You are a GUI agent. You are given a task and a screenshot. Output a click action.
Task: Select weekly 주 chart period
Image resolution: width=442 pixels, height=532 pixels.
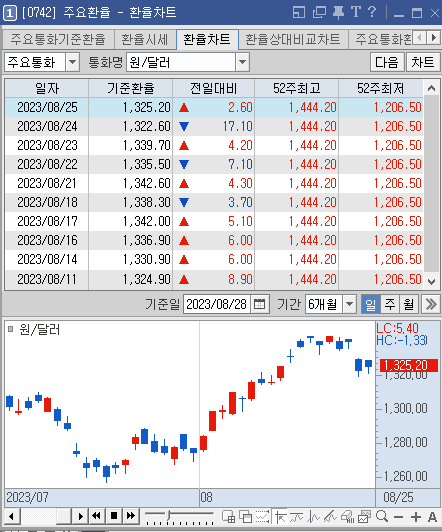[x=390, y=304]
